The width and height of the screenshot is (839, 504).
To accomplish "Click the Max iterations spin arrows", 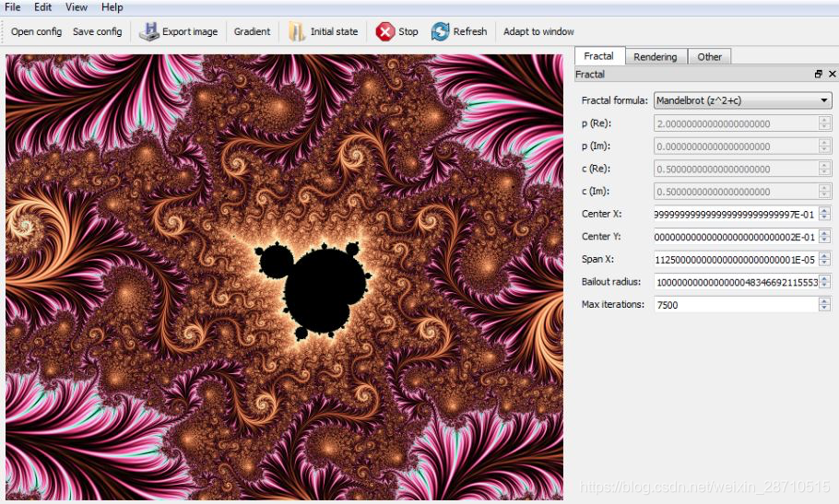I will tap(824, 305).
